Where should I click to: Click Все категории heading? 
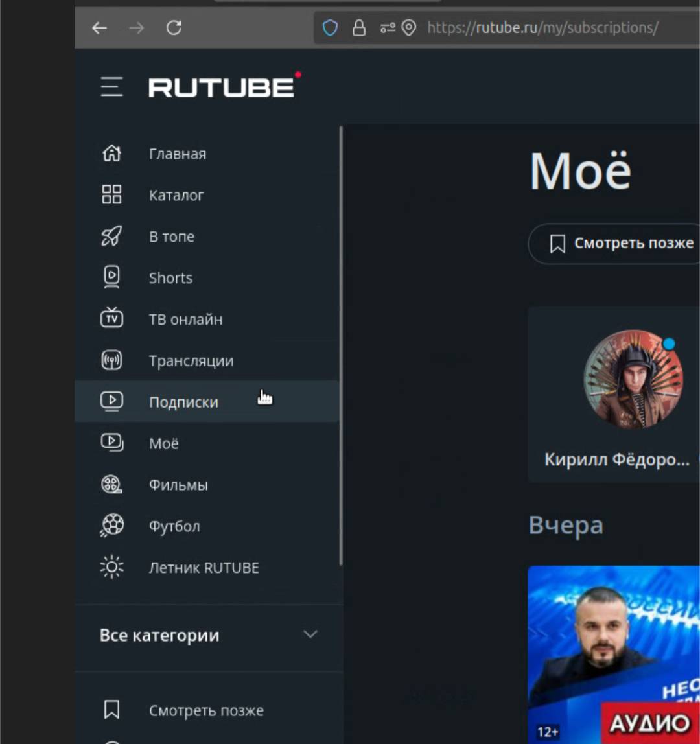coord(159,635)
